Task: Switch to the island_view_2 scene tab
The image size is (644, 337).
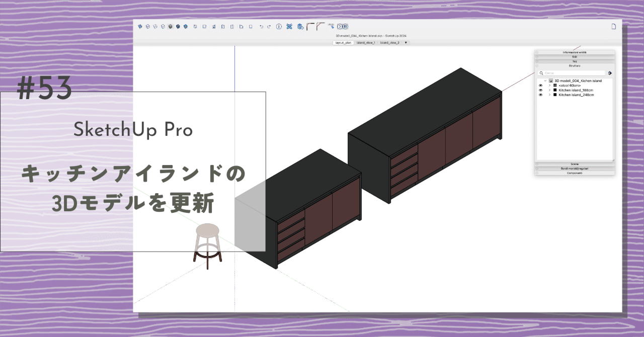Action: (x=390, y=42)
